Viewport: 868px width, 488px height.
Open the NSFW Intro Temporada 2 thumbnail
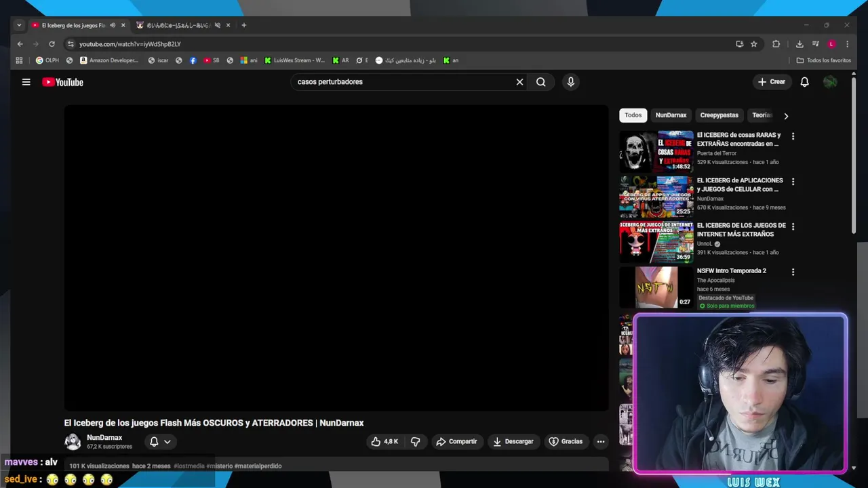(x=656, y=287)
